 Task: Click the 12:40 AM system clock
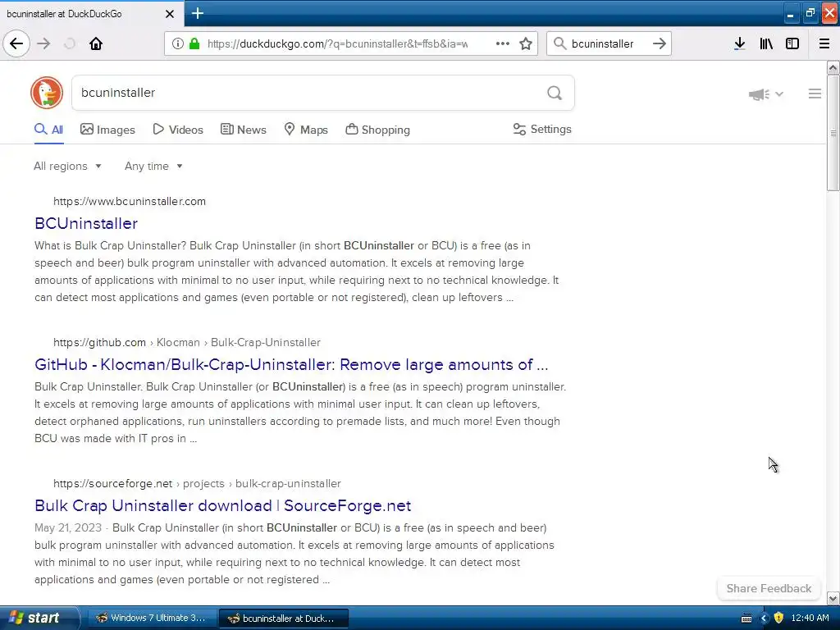pos(810,618)
